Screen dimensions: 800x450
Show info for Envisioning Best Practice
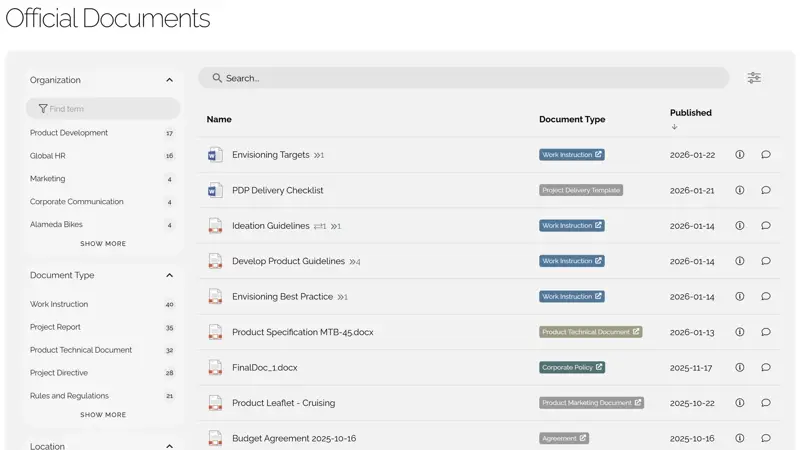tap(740, 296)
